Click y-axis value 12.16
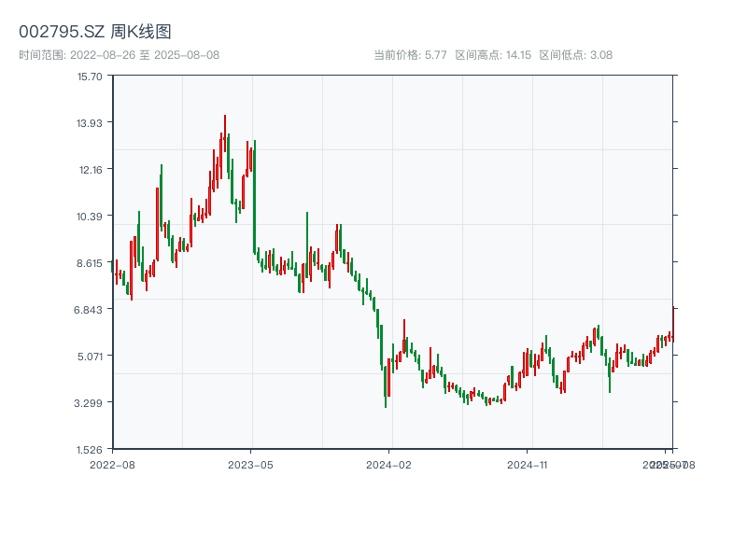Screen dimensions: 747x560 point(91,170)
